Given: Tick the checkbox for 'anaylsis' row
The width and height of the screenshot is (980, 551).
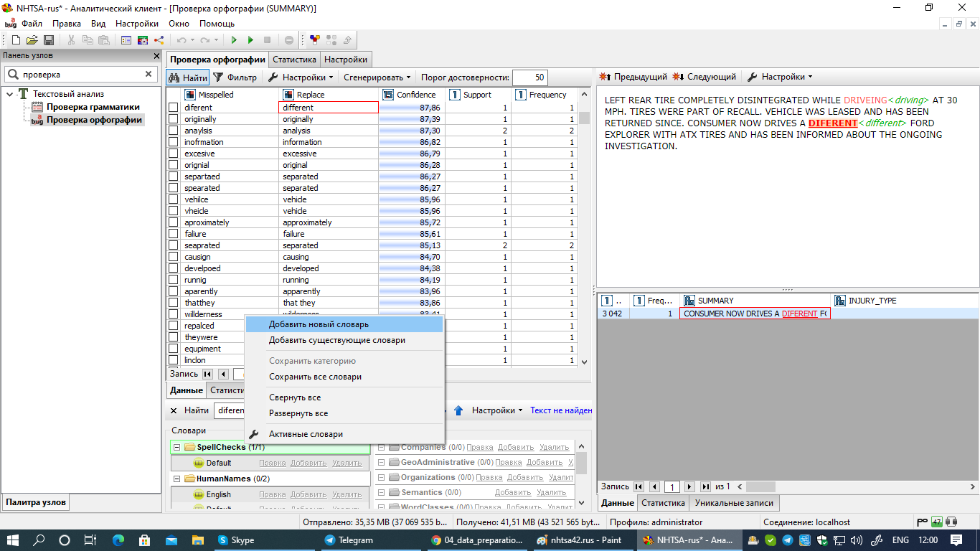Looking at the screenshot, I should (173, 131).
